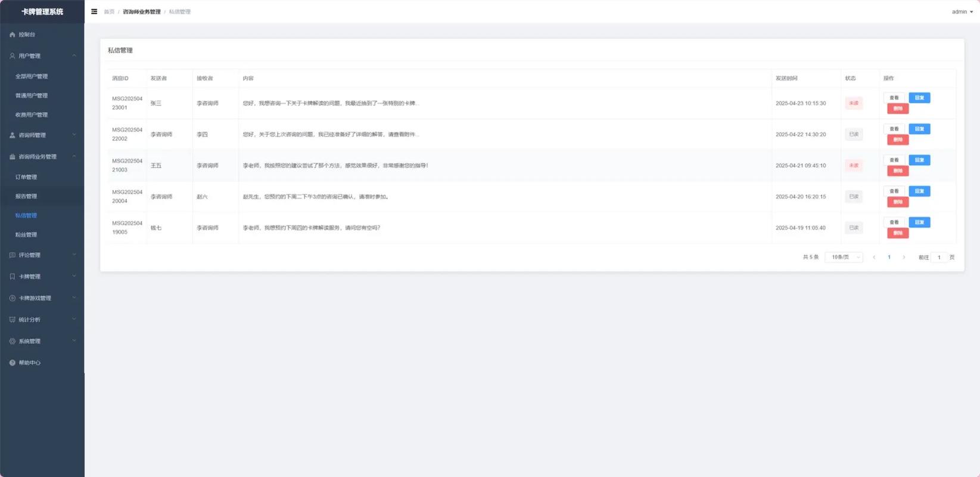Delete the message from 钱七
The image size is (980, 477).
(898, 233)
